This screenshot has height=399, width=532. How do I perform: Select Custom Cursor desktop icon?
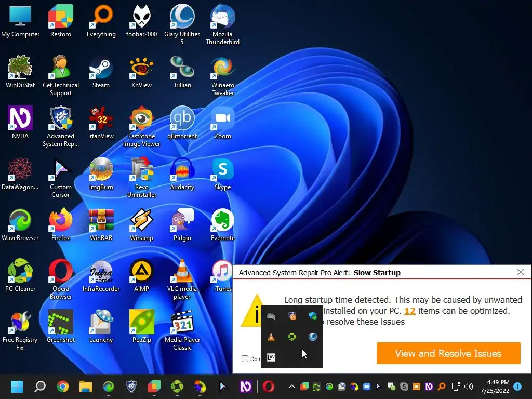tap(60, 177)
